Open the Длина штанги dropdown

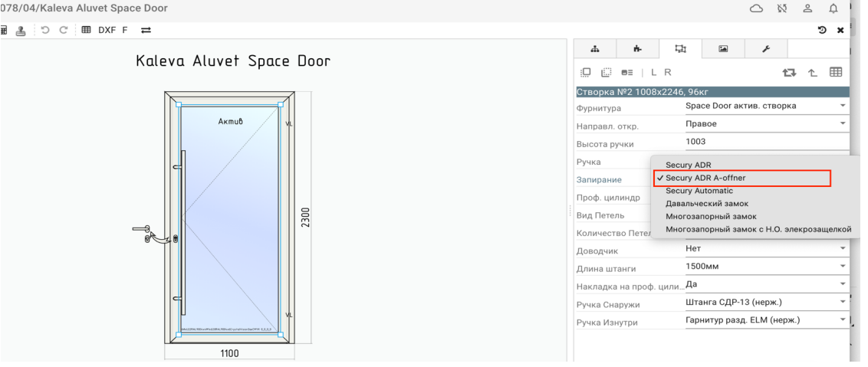(766, 267)
